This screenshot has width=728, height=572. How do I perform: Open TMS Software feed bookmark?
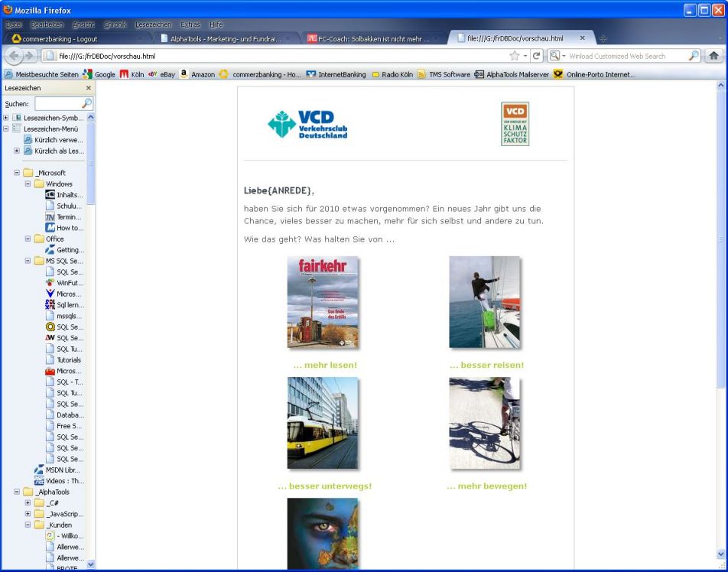pyautogui.click(x=444, y=74)
